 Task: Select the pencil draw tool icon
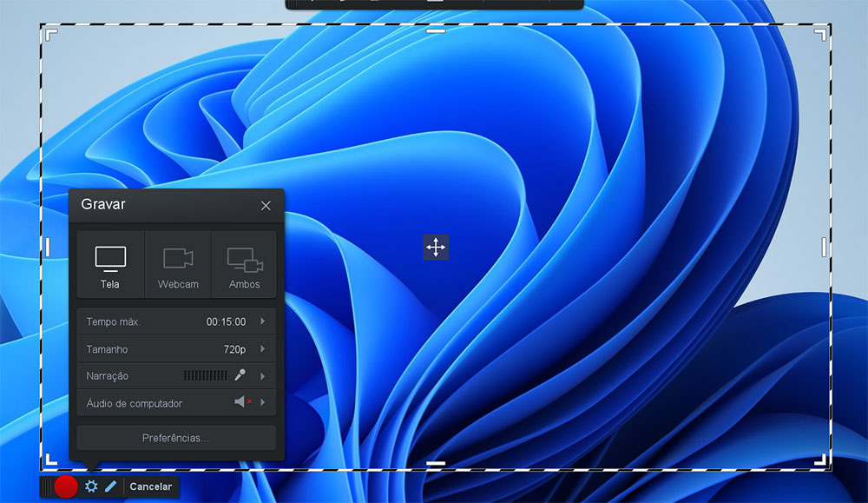[111, 486]
